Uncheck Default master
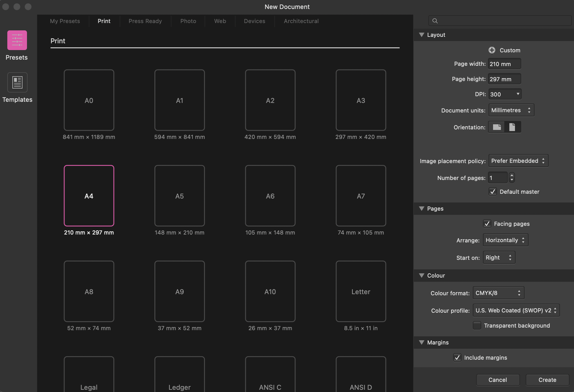 tap(492, 192)
